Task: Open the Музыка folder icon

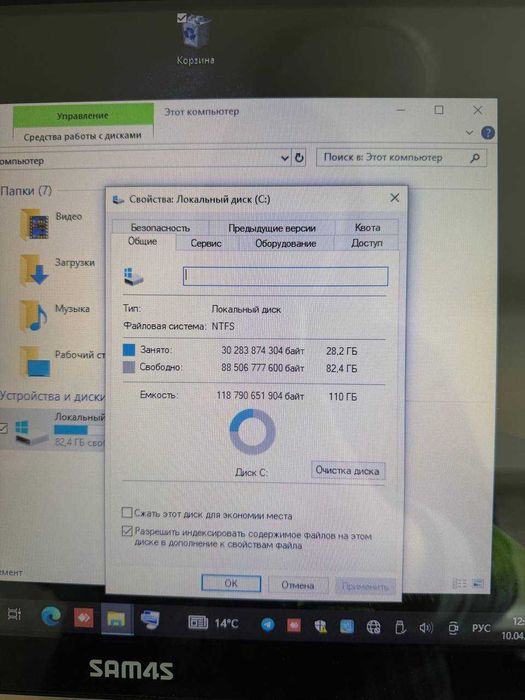Action: [34, 315]
